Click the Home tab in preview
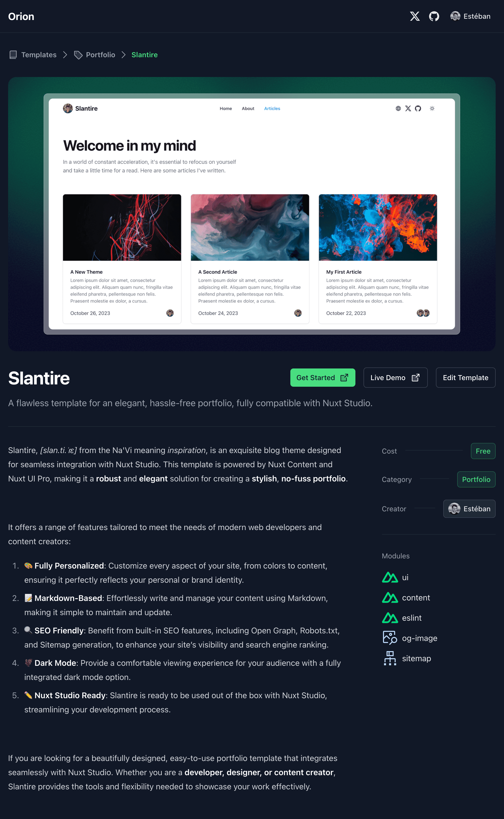Viewport: 504px width, 819px height. point(225,108)
